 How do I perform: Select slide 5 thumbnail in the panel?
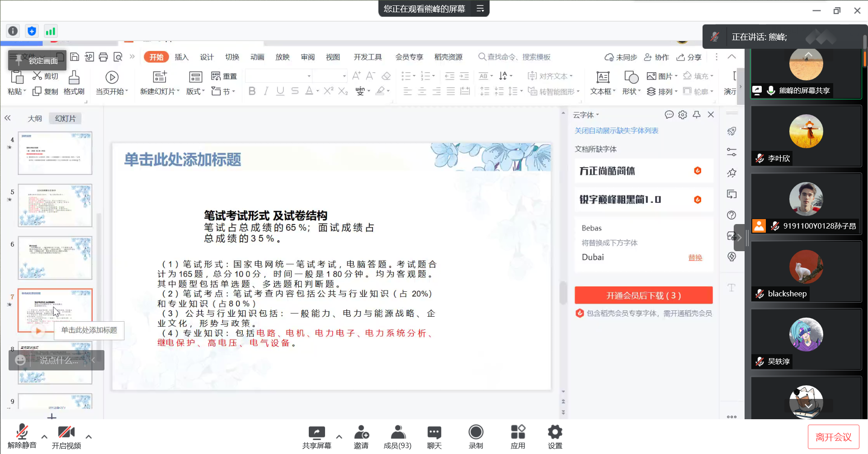pos(55,205)
